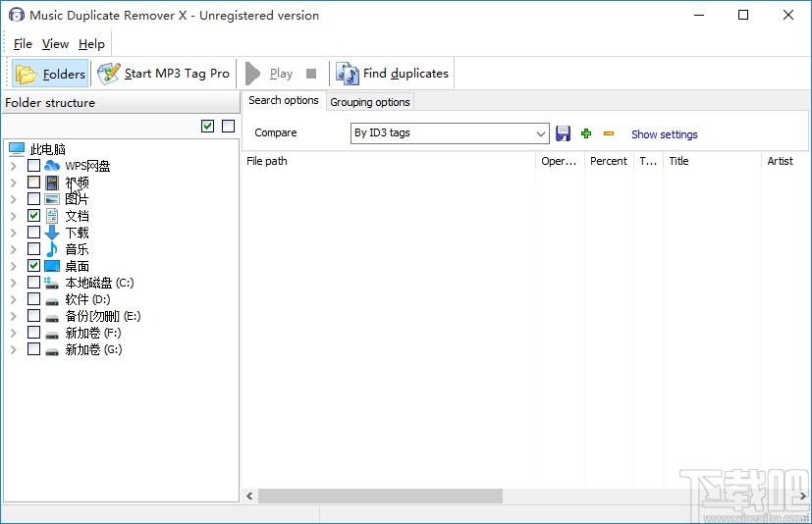Uncheck the 桌面 checkbox
The width and height of the screenshot is (812, 524).
pyautogui.click(x=33, y=266)
